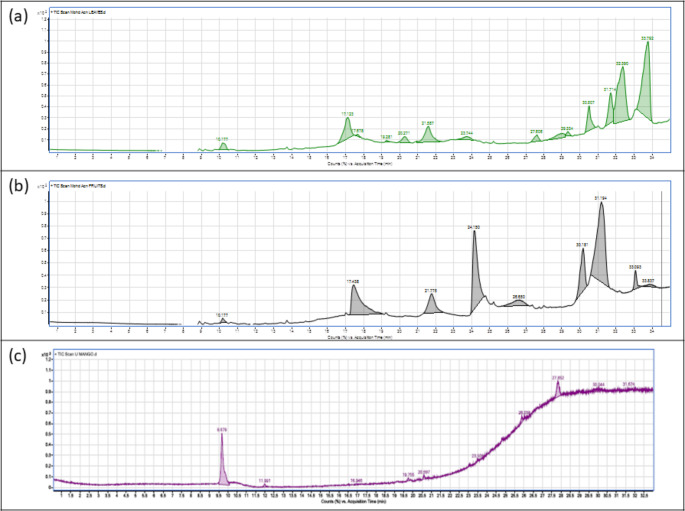Click the gray peak label 26.660
685x511 pixels.
point(519,297)
